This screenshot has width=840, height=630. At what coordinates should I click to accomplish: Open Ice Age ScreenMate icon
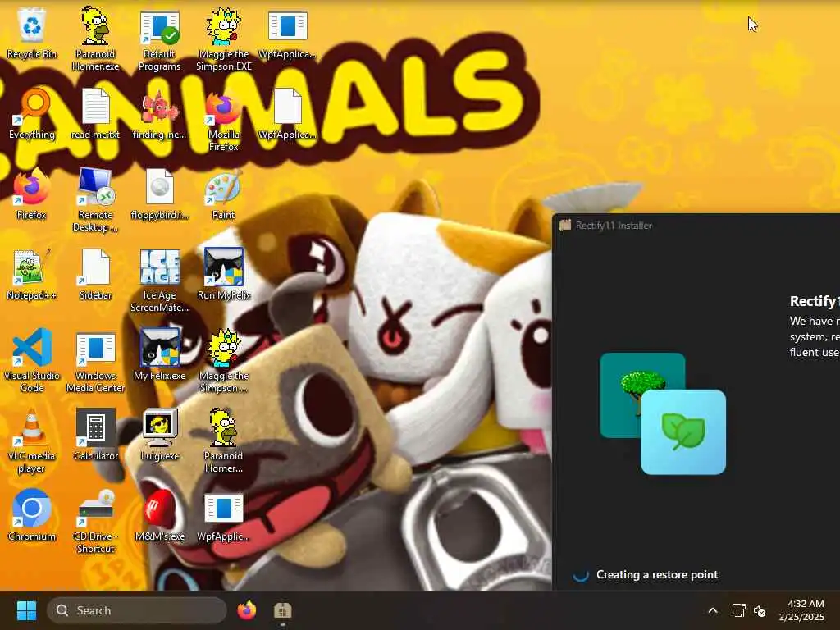(x=160, y=281)
